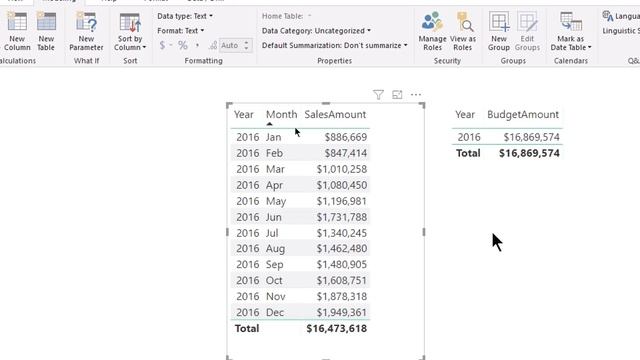Select the right-middle resize handle of table visual
640x360 pixels.
(x=424, y=232)
